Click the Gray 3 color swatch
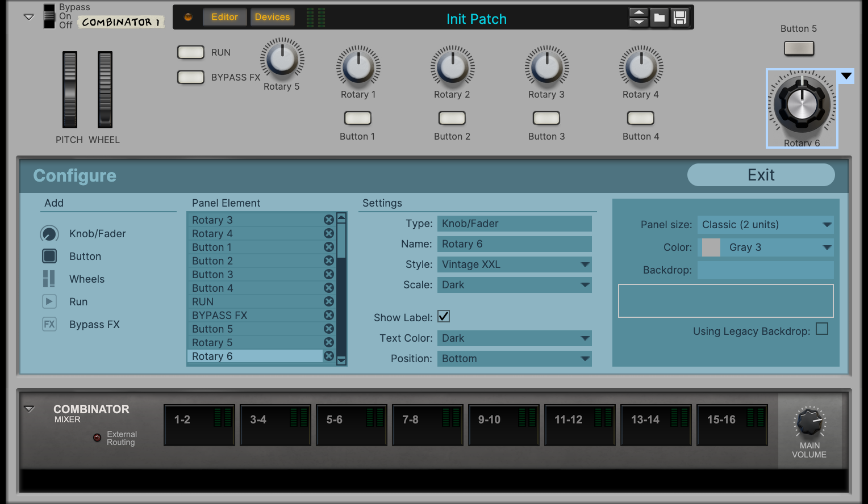Viewport: 868px width, 504px height. coord(711,247)
